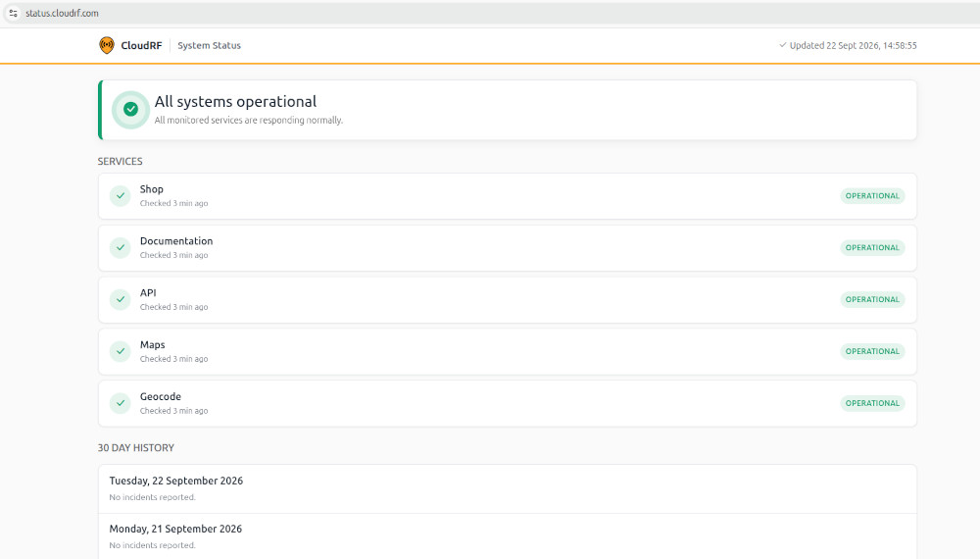This screenshot has height=559, width=980.
Task: Select the Documentation service name
Action: point(176,241)
